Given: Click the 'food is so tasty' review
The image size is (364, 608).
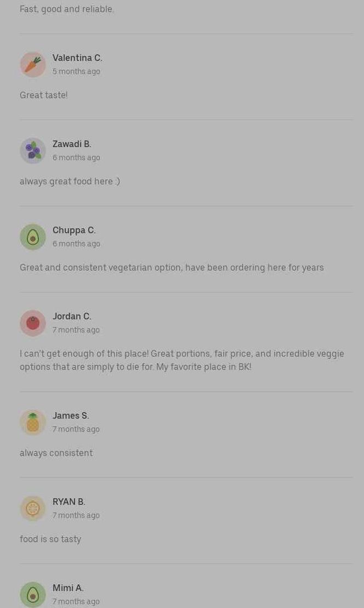Looking at the screenshot, I should coord(50,539).
